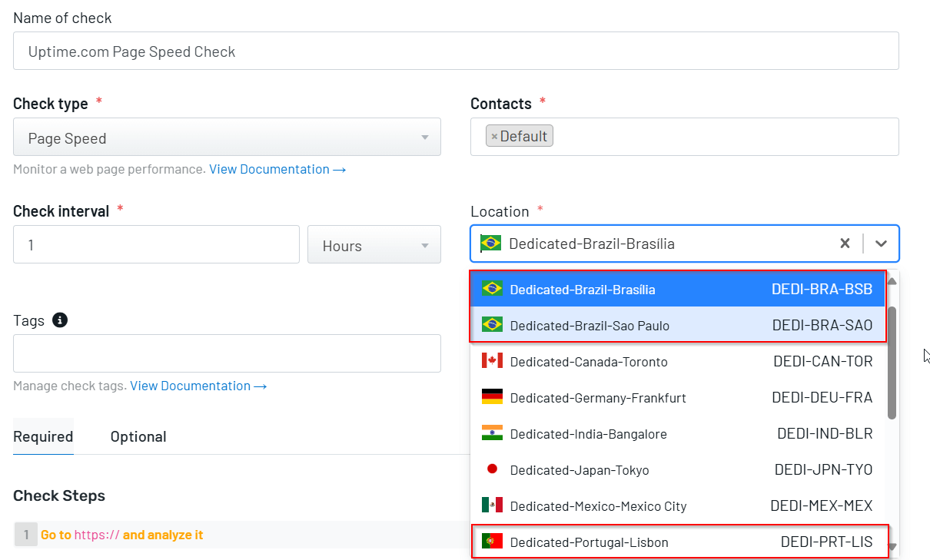This screenshot has height=560, width=930.
Task: Click the Brazil flag beside Sao Paulo
Action: coord(492,325)
